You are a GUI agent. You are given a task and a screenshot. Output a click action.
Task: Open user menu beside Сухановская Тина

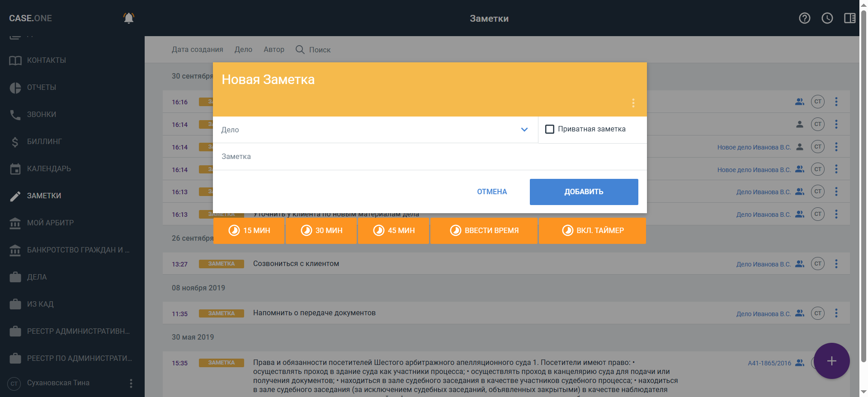pyautogui.click(x=131, y=383)
